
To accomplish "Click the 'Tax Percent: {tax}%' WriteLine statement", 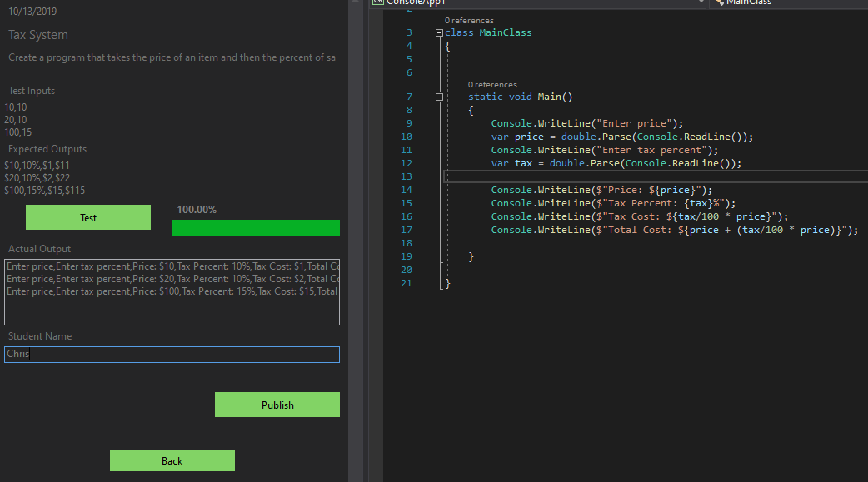I will [x=613, y=203].
